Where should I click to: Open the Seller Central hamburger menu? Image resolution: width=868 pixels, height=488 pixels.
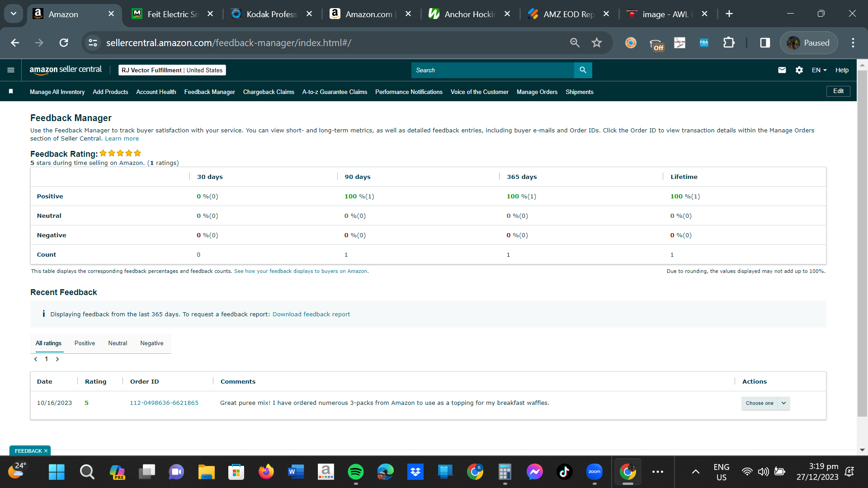[x=11, y=70]
